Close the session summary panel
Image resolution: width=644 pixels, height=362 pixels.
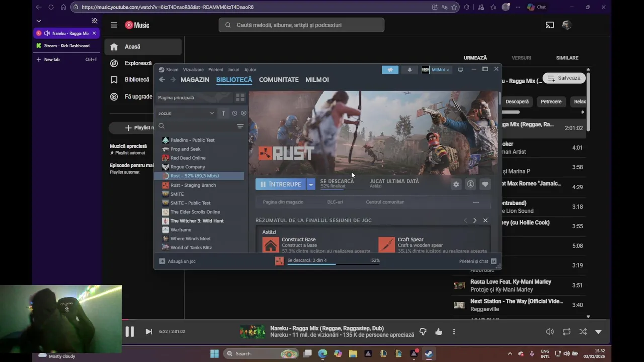pos(485,220)
